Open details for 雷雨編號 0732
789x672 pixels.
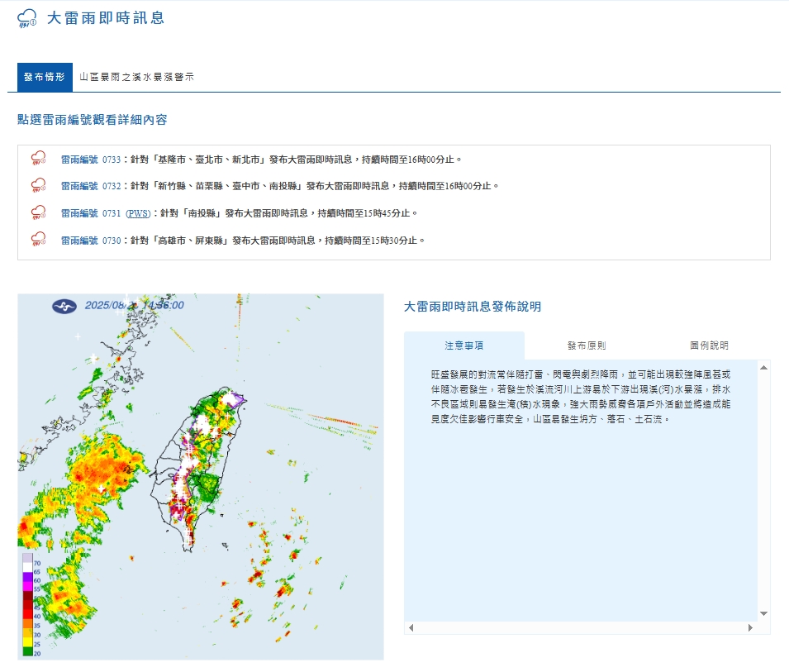pyautogui.click(x=91, y=186)
